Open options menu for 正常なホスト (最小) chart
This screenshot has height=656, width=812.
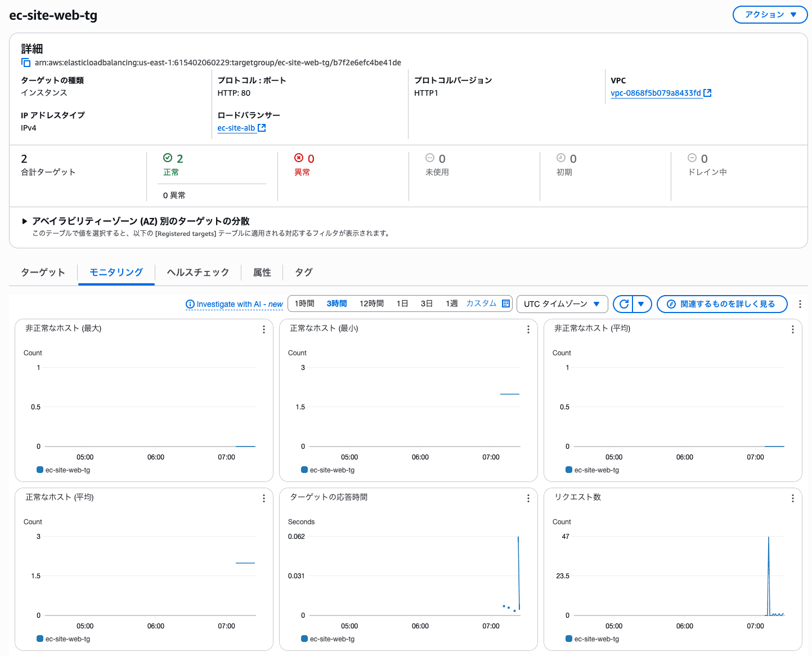(x=528, y=329)
